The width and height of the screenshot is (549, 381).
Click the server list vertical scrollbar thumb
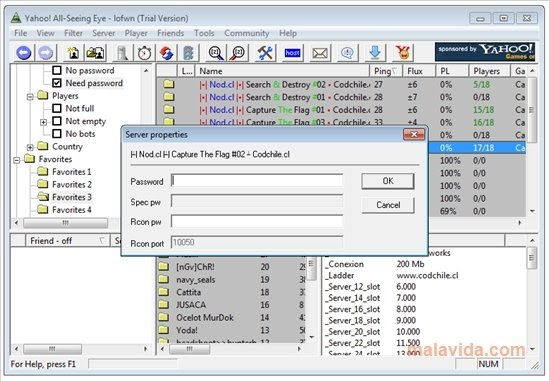(x=531, y=110)
